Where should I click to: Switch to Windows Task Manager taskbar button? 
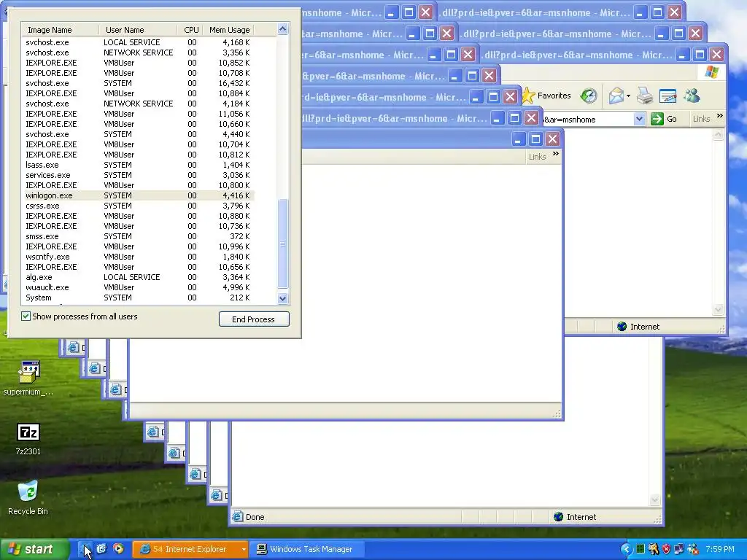(x=309, y=549)
